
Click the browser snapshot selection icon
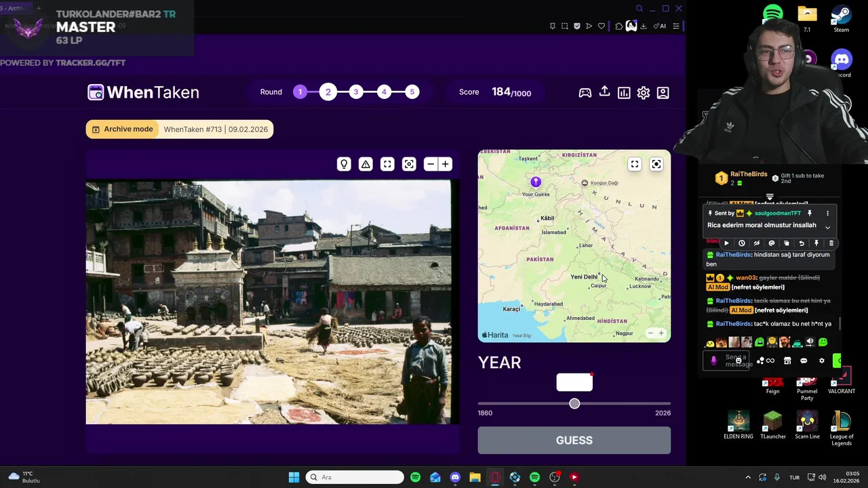click(x=565, y=26)
